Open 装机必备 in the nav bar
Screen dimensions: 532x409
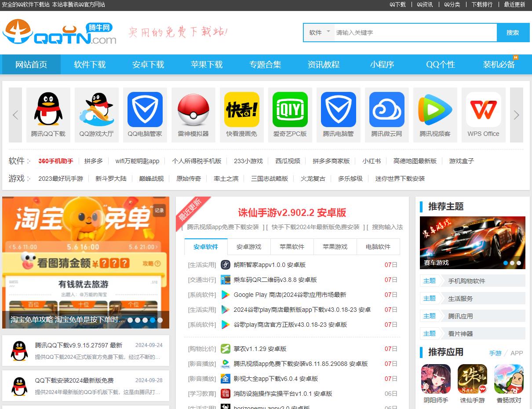[x=499, y=65]
